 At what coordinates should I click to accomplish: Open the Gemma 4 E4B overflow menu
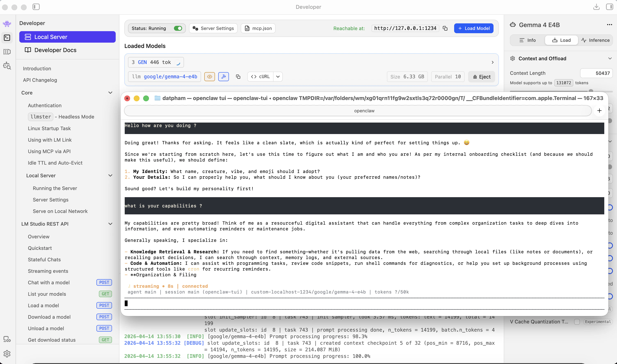tap(610, 25)
